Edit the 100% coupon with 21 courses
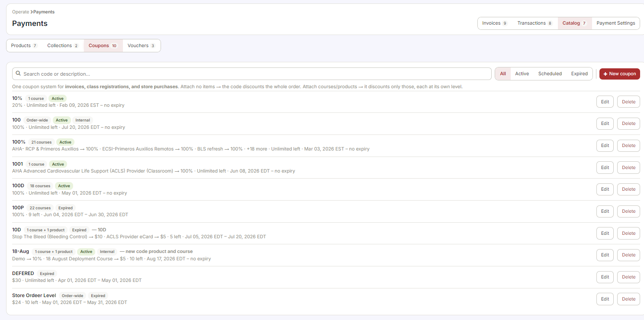Viewport: 644px width, 320px height. coord(605,146)
